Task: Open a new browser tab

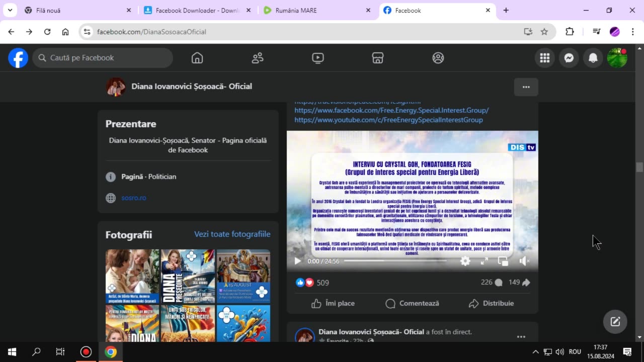Action: coord(506,10)
